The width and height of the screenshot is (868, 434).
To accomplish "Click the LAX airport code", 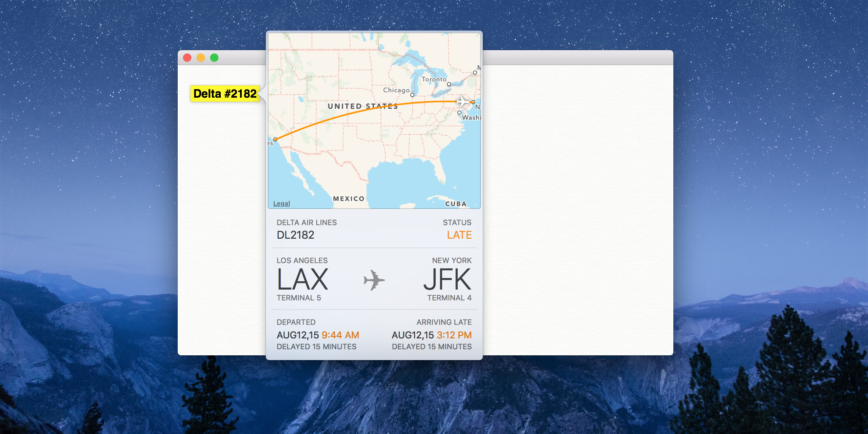I will (x=302, y=280).
